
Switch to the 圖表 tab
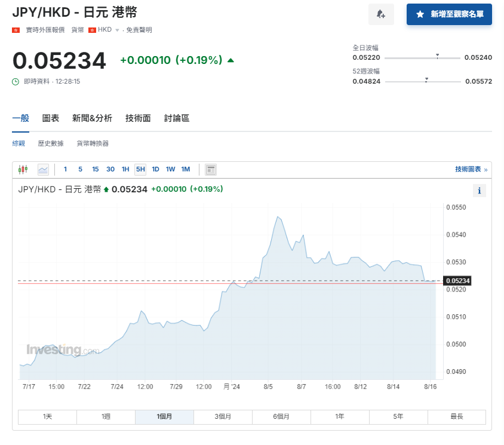pyautogui.click(x=51, y=118)
